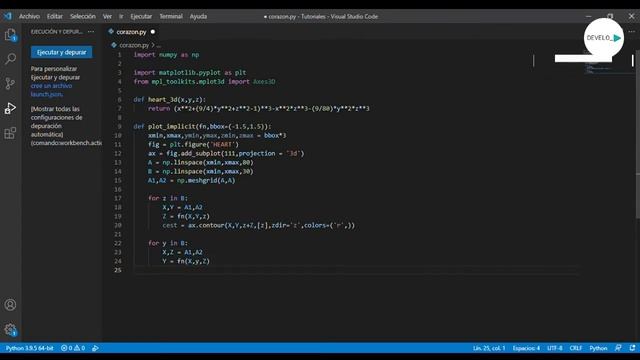Open the Source Control view
Image resolution: width=640 pixels, height=360 pixels.
point(10,83)
